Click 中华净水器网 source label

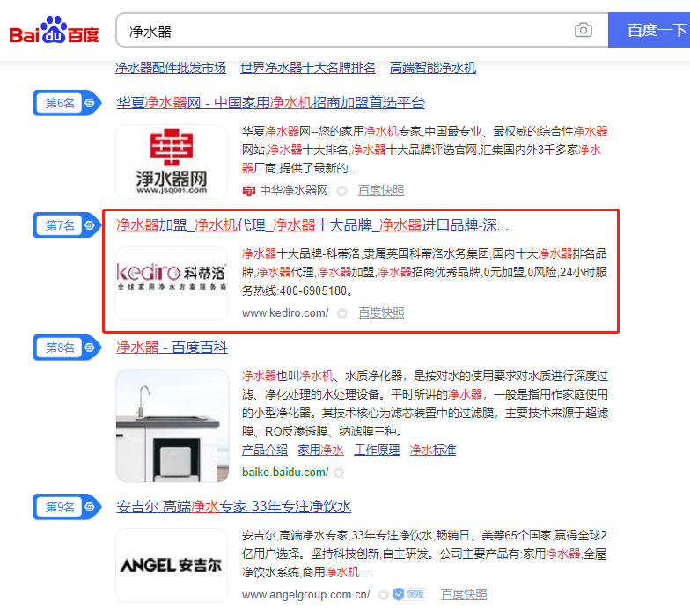(294, 190)
